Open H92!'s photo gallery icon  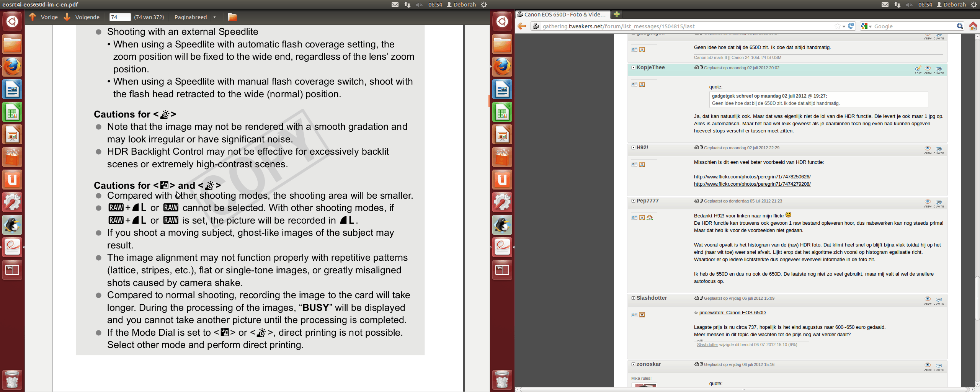(x=642, y=164)
